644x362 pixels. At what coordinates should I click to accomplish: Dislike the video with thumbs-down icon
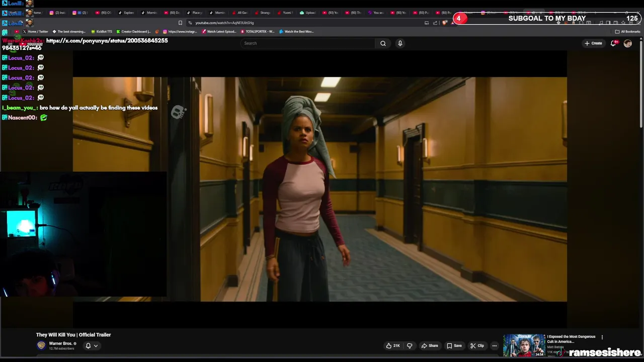[410, 346]
